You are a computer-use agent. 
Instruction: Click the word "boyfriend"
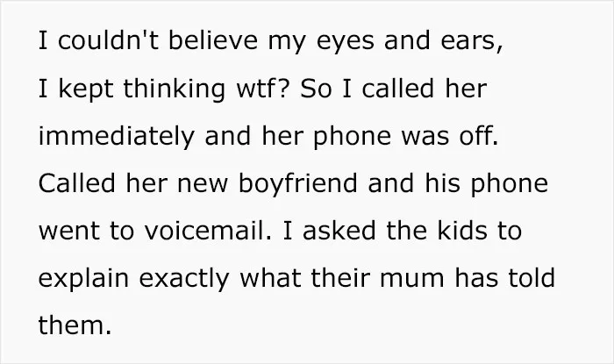[297, 185]
